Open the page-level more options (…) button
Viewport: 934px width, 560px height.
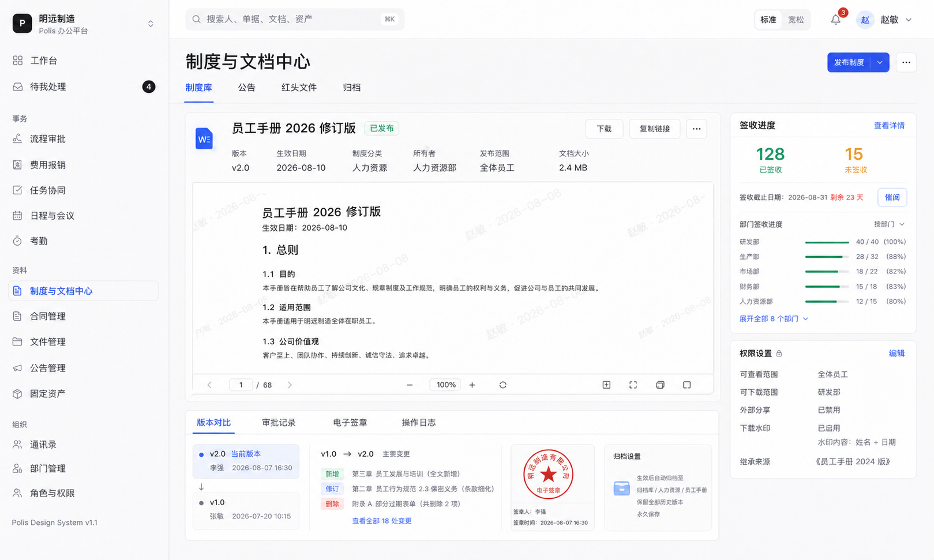point(906,62)
